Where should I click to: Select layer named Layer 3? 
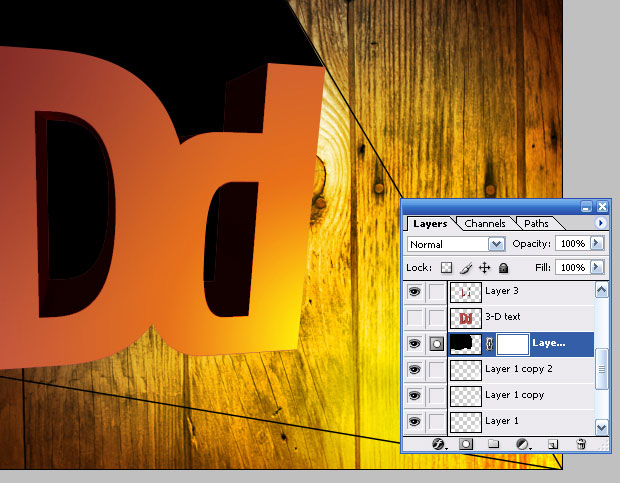click(501, 291)
